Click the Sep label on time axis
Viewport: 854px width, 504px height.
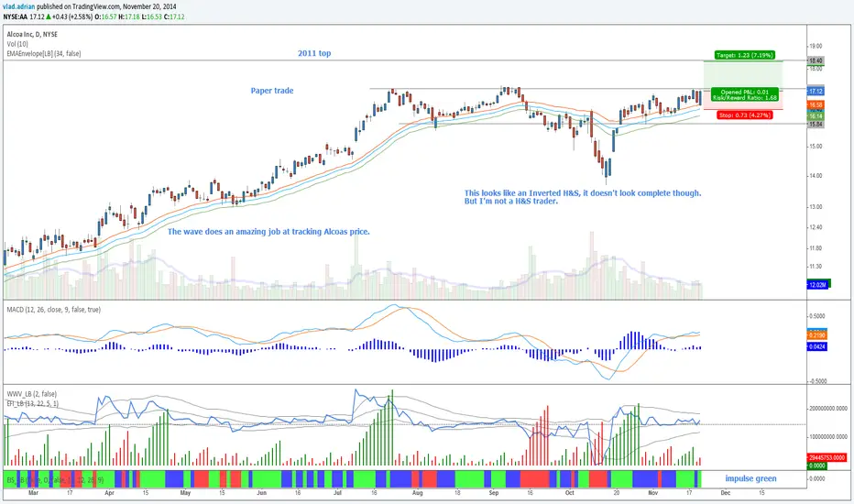[x=494, y=493]
